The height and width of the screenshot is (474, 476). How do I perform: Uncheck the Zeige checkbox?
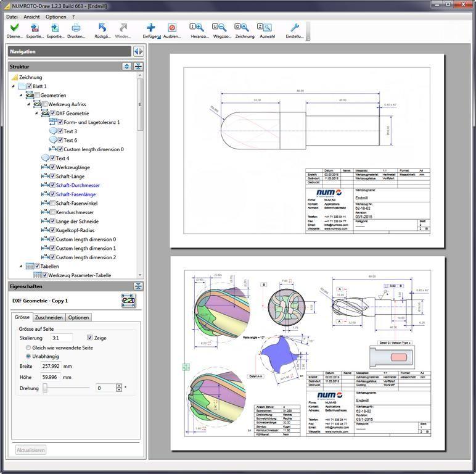(89, 338)
